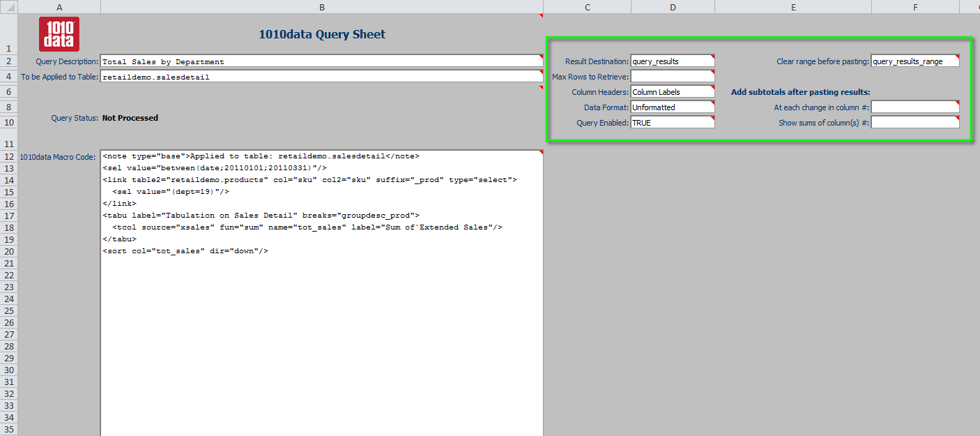Viewport: 980px width, 436px height.
Task: Click the Column Headers label
Action: [x=600, y=93]
